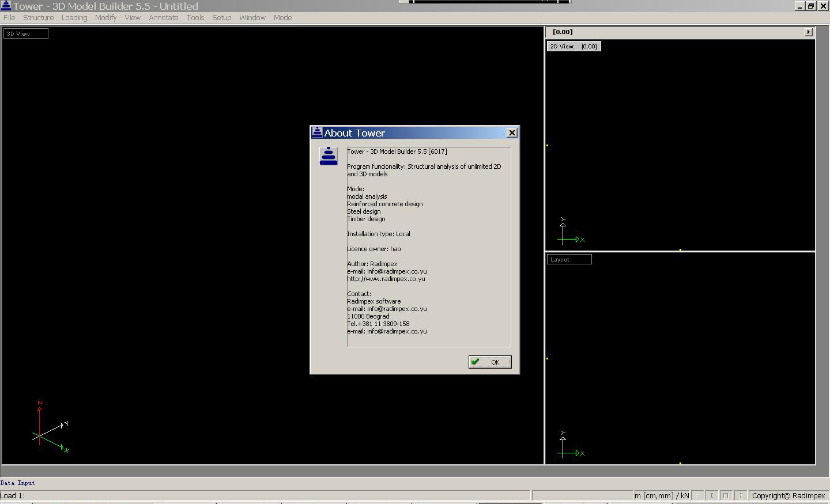Click the Load 1: status field
Viewport: 830px width, 504px height.
point(265,495)
